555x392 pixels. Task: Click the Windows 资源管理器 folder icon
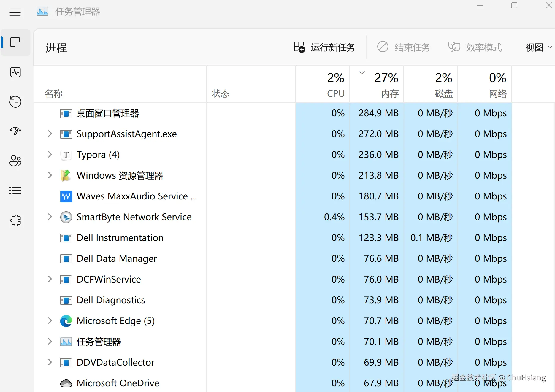(x=66, y=175)
